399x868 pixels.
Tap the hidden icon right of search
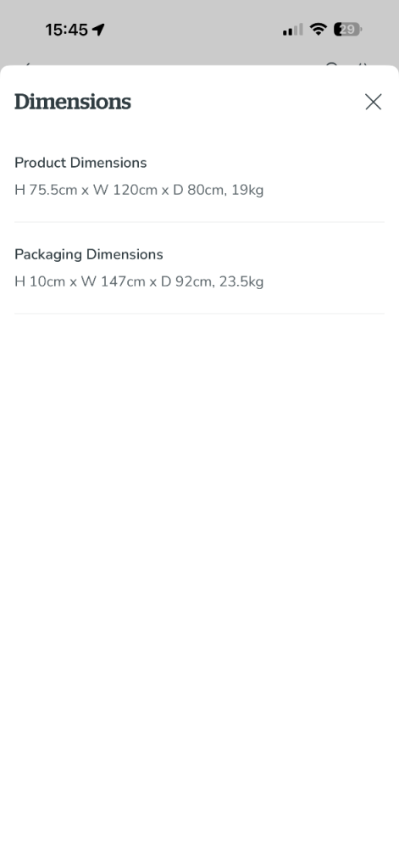coord(363,64)
